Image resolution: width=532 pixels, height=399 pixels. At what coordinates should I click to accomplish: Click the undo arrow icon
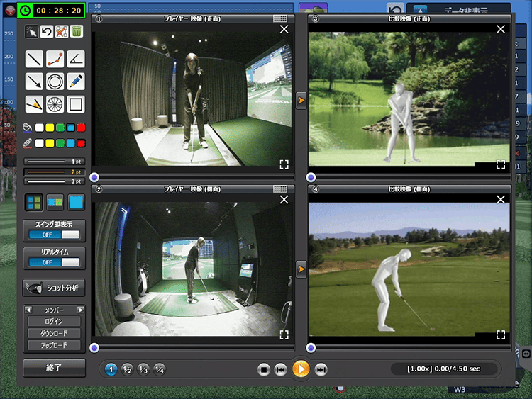coord(47,31)
